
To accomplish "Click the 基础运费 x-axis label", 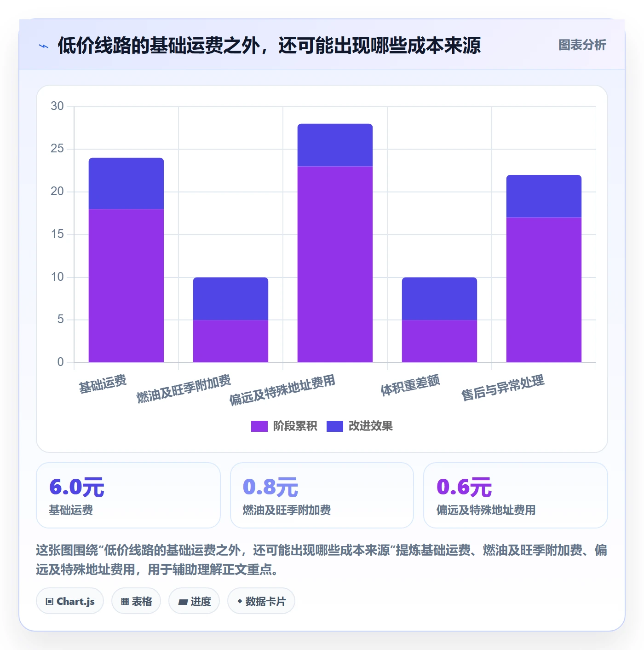I will pyautogui.click(x=103, y=384).
